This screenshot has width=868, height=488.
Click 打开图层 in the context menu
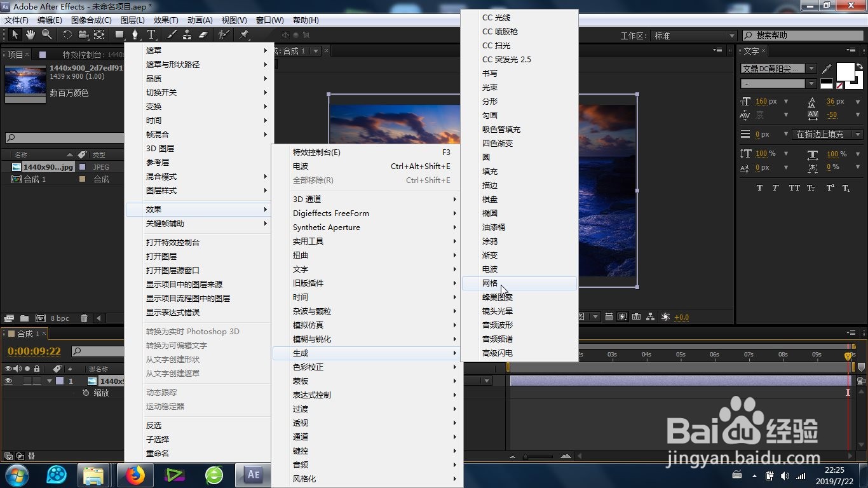point(199,257)
